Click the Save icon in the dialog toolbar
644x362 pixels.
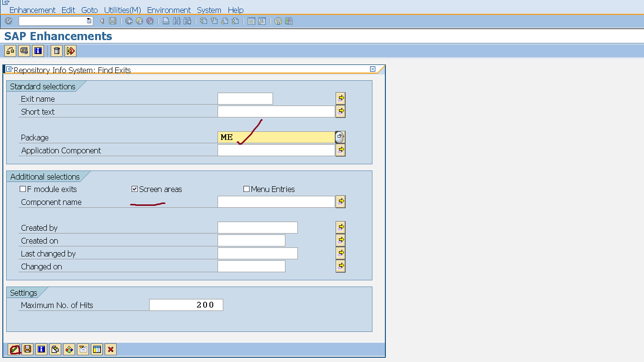coord(27,349)
